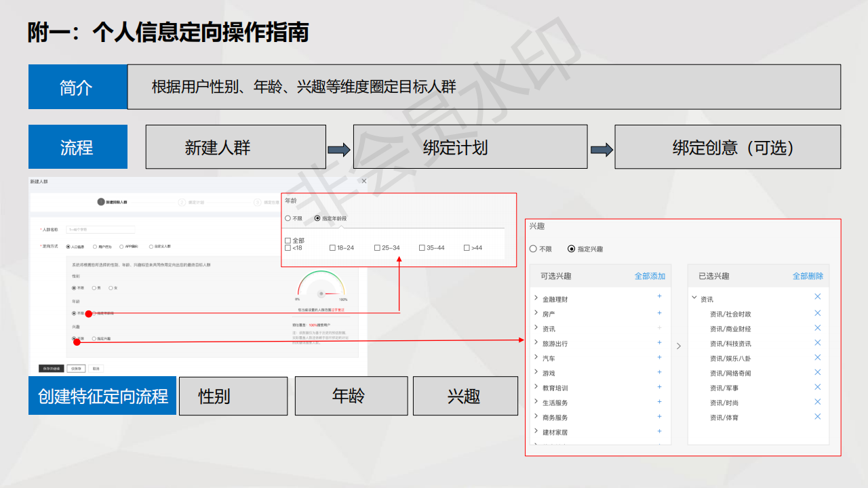Click 全部删除 to clear selected interests
This screenshot has height=488, width=868.
(x=808, y=276)
